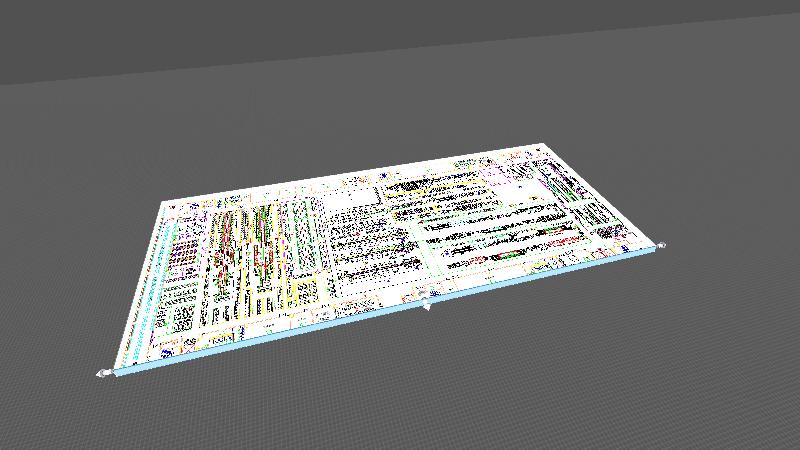Viewport: 800px width, 450px height.
Task: Select the top-left corner of the sheet
Action: pos(164,203)
